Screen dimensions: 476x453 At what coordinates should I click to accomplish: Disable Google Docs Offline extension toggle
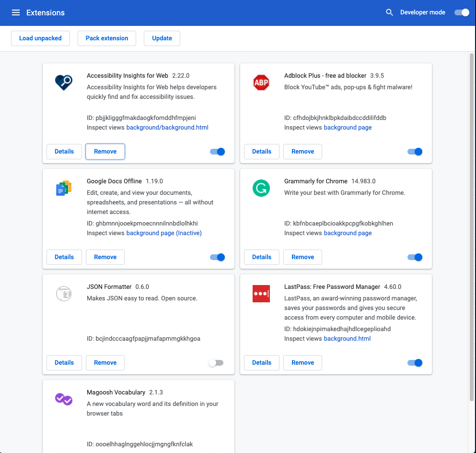(x=217, y=257)
